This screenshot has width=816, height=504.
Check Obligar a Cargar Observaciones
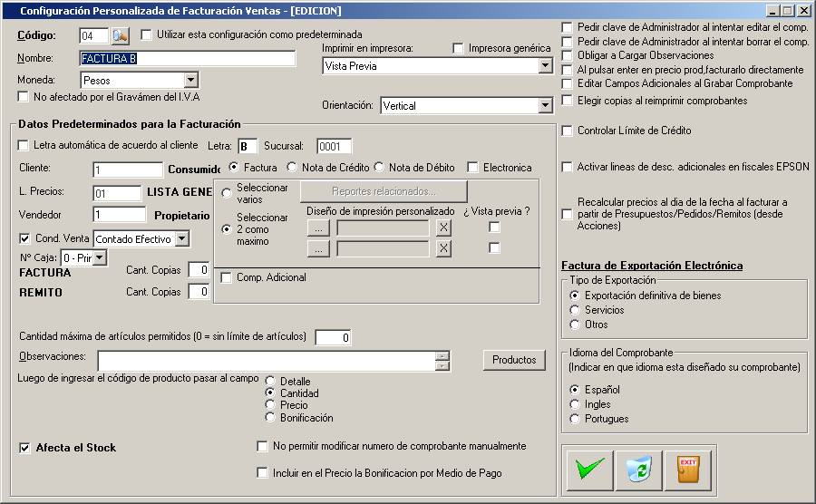coord(568,55)
